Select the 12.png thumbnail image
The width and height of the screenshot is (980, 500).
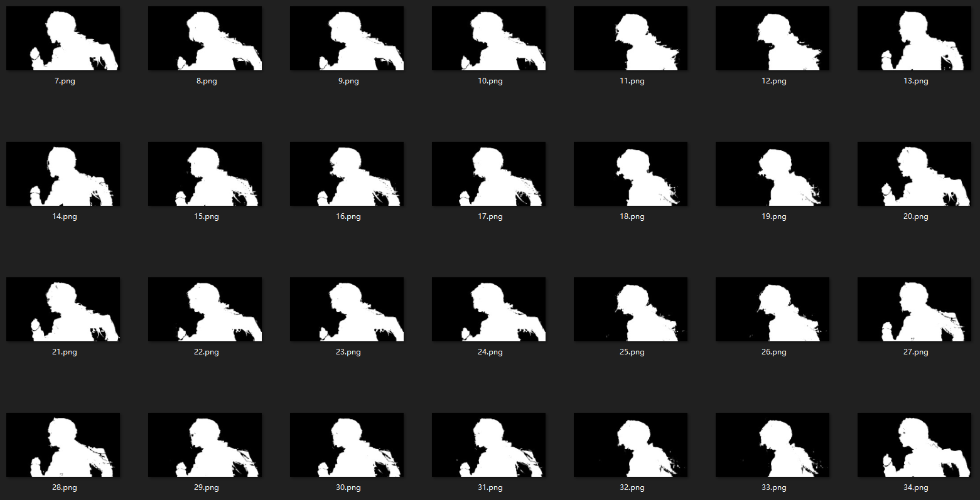(772, 38)
